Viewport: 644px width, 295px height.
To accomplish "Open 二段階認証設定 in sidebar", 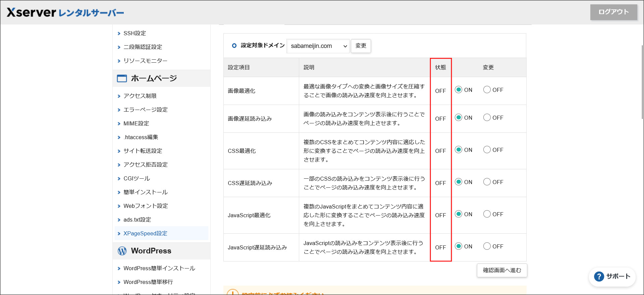I will click(x=143, y=47).
